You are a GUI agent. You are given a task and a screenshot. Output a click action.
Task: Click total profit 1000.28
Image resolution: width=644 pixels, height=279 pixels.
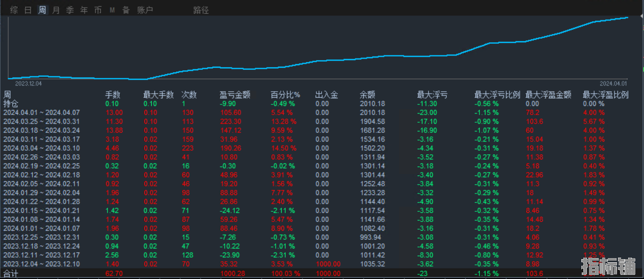click(233, 273)
